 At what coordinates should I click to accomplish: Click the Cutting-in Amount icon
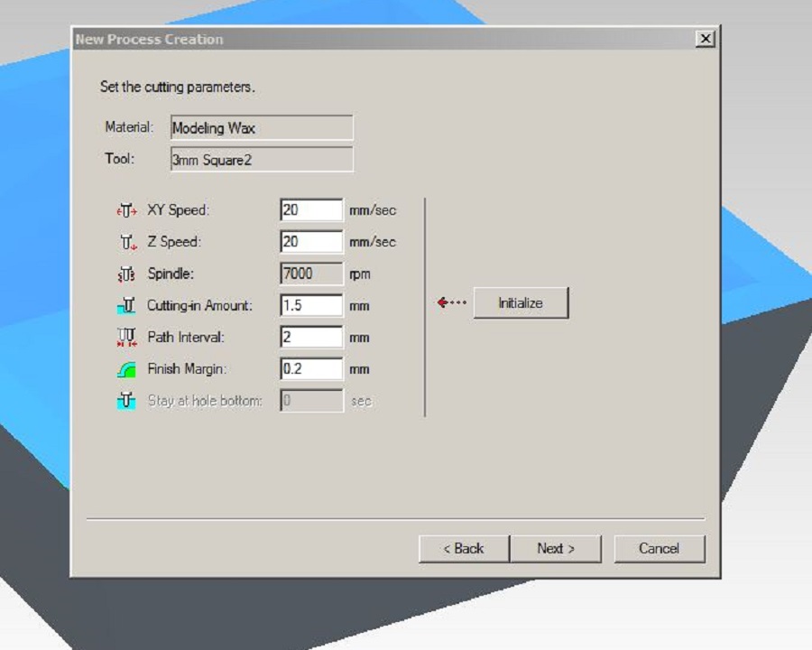pyautogui.click(x=127, y=305)
